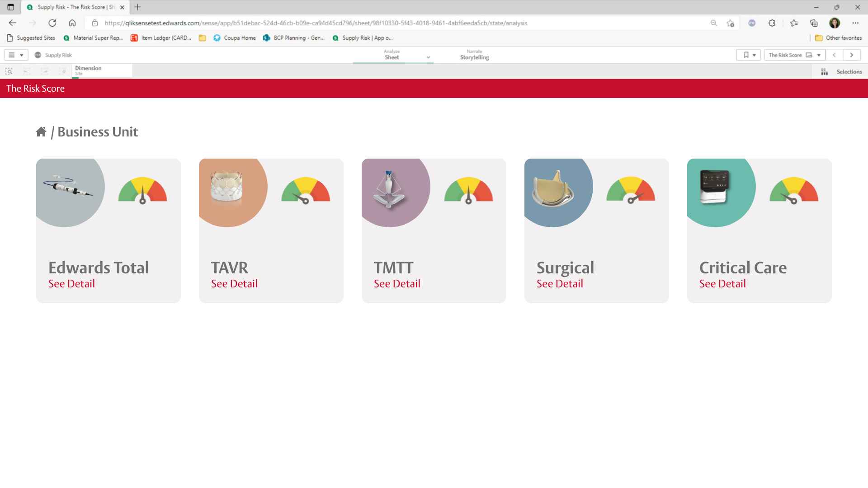This screenshot has width=868, height=488.
Task: Open Coupa Home bookmark
Action: coord(235,38)
